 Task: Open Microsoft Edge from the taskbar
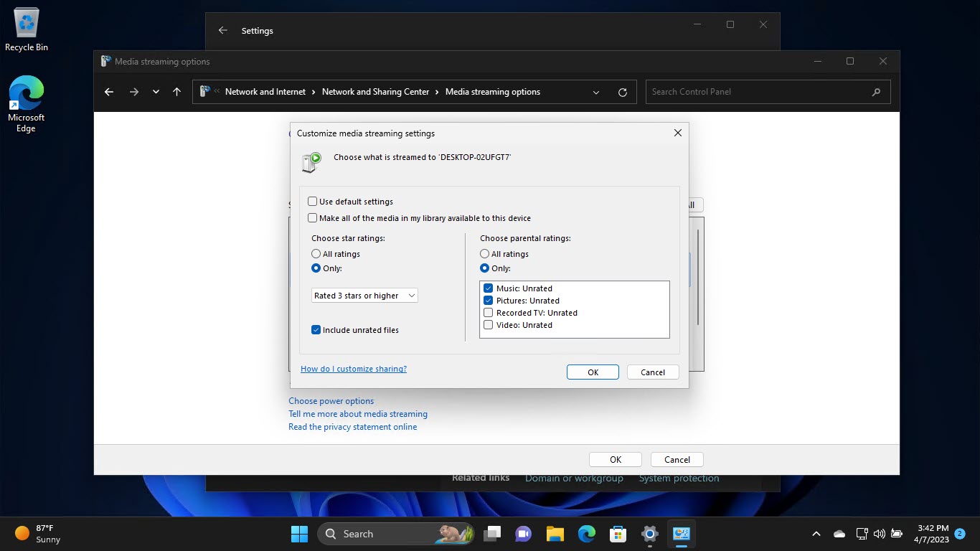(586, 534)
